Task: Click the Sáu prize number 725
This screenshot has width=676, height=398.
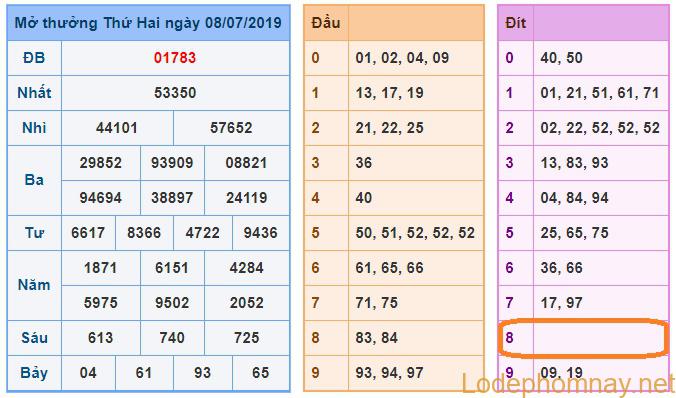Action: (246, 338)
